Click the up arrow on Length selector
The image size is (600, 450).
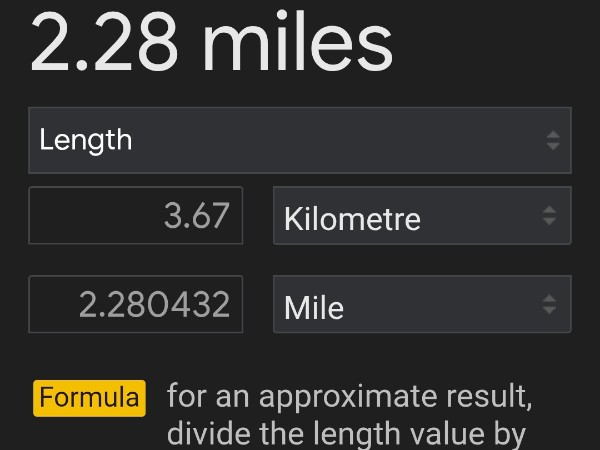pos(553,134)
